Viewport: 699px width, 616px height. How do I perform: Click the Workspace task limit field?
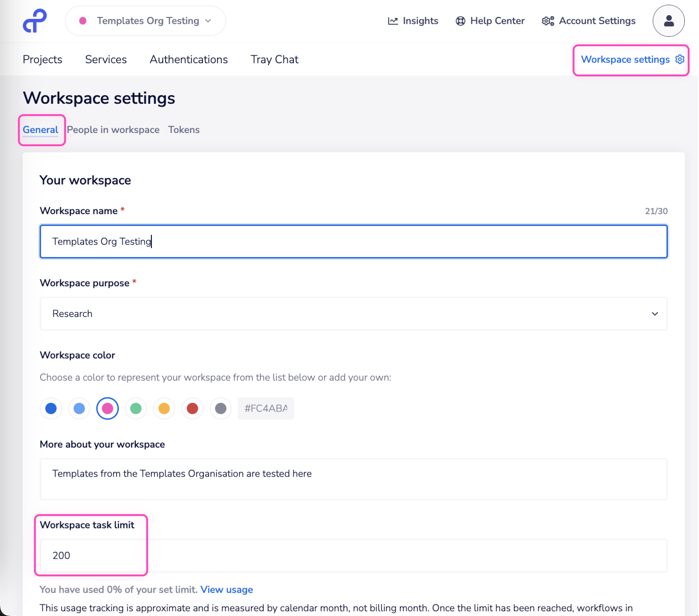(x=353, y=555)
